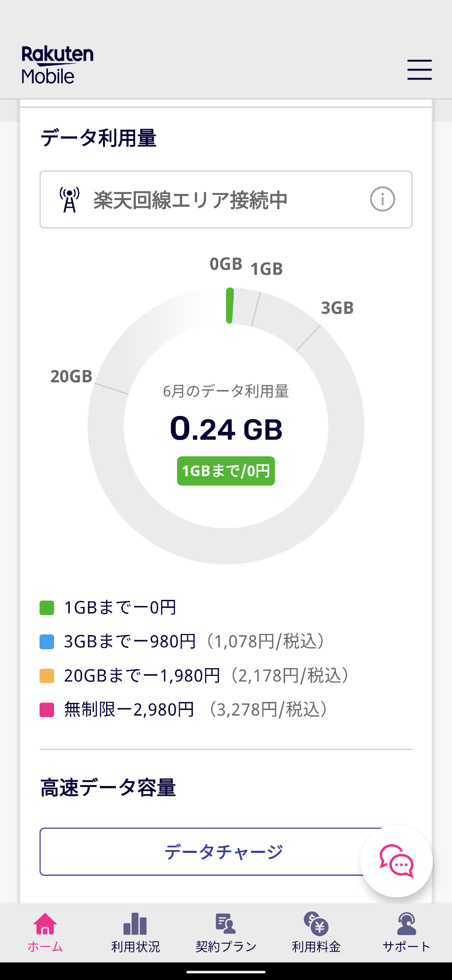
Task: Click the Rakuten Mobile logo
Action: pos(57,65)
